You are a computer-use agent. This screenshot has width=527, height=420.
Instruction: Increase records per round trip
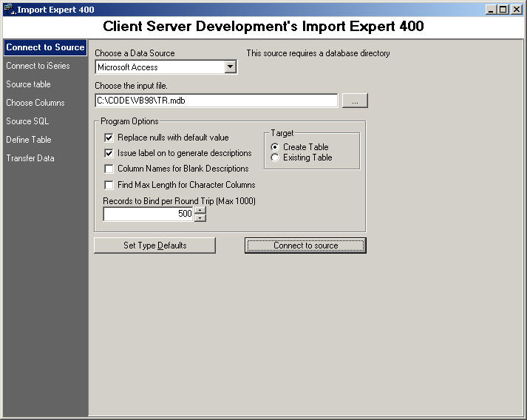[x=200, y=211]
